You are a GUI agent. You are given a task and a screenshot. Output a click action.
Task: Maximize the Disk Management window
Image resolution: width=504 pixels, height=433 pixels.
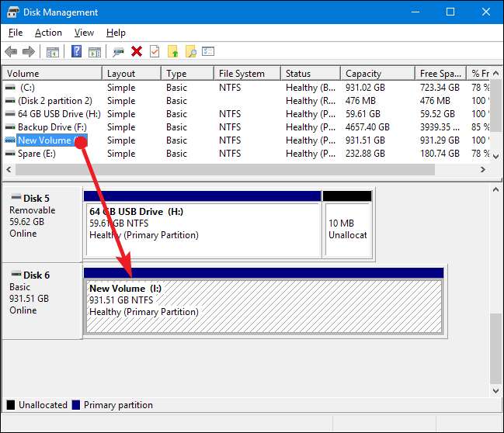(x=450, y=12)
